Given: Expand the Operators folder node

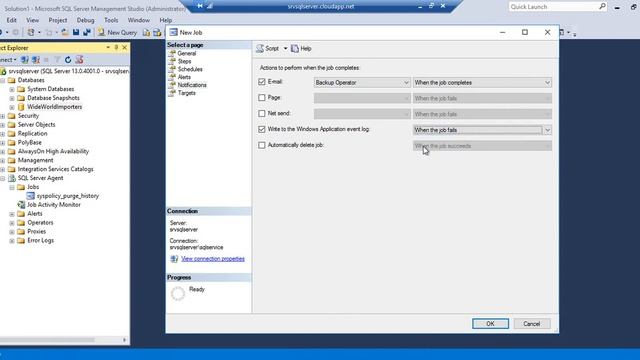Looking at the screenshot, I should tap(12, 223).
